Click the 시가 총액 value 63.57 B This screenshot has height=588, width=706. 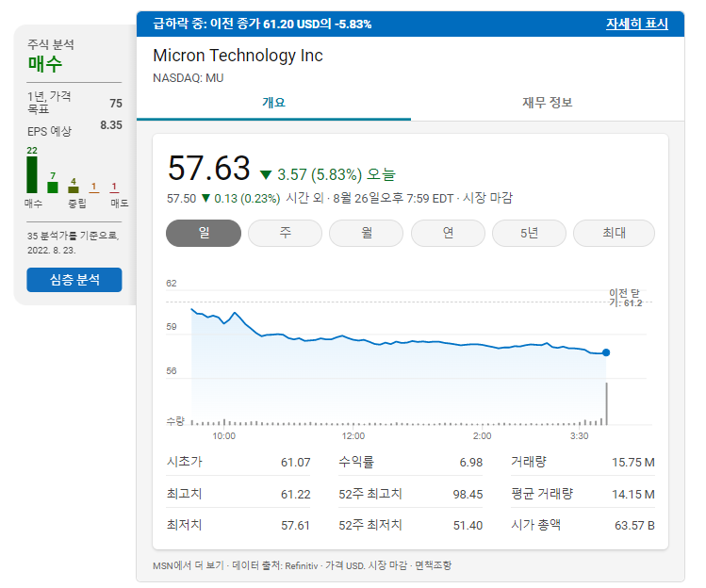point(634,526)
